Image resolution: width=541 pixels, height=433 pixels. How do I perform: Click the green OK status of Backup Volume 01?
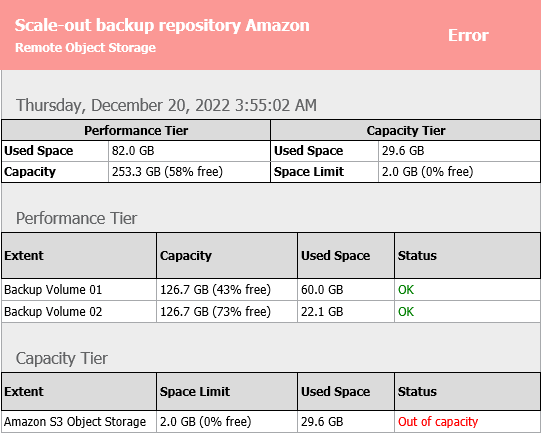pyautogui.click(x=406, y=289)
